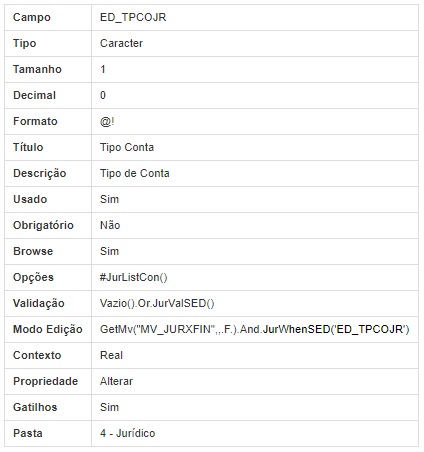The image size is (424, 452).
Task: Click the Obrigatório value Não
Action: point(110,225)
